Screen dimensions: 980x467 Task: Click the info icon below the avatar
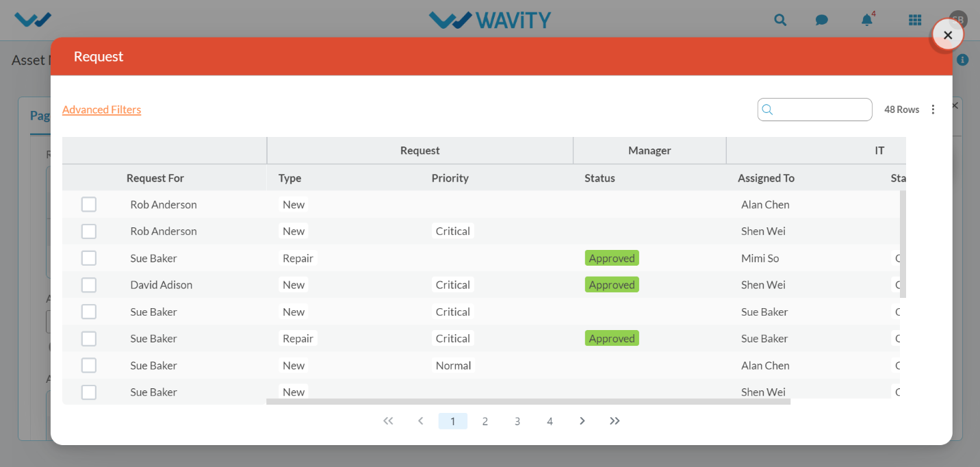(963, 60)
